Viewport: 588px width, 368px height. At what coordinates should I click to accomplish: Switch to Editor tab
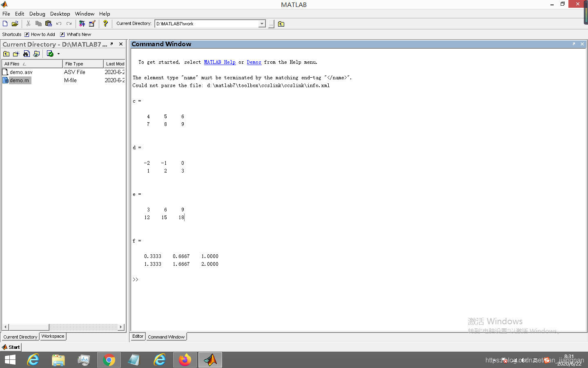(138, 336)
